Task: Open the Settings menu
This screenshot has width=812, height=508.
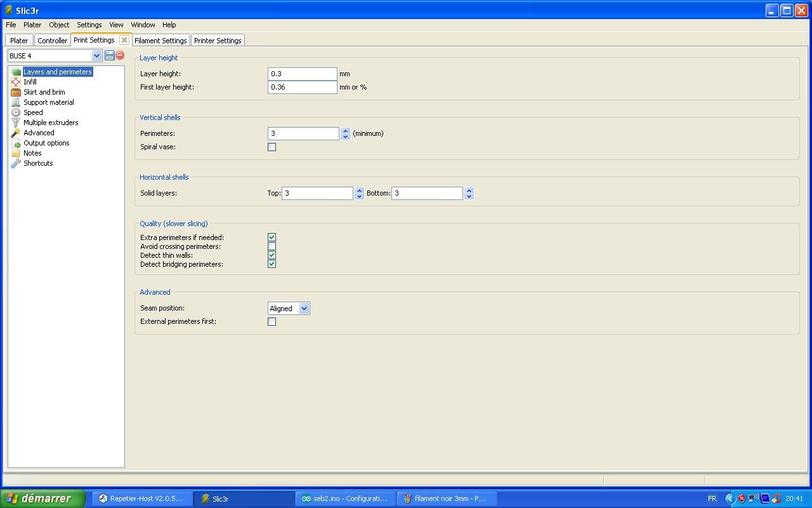Action: [89, 25]
